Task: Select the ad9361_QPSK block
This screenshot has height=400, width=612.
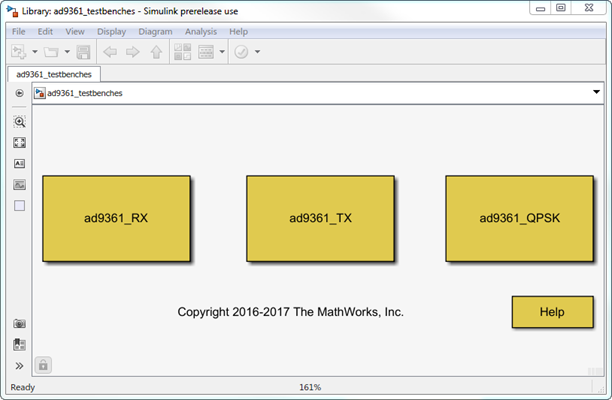Action: pos(519,219)
